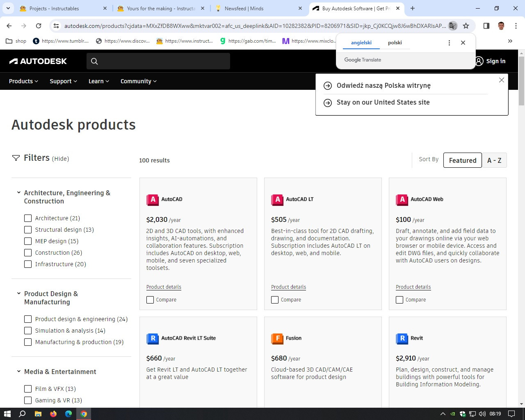The image size is (525, 420).
Task: Show more bookmarks chevron
Action: (510, 41)
